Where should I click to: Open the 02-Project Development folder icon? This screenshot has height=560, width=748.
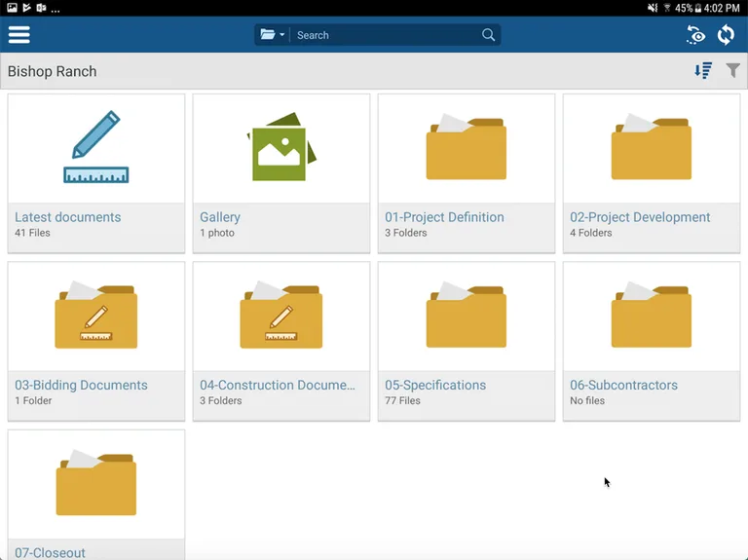pyautogui.click(x=651, y=148)
